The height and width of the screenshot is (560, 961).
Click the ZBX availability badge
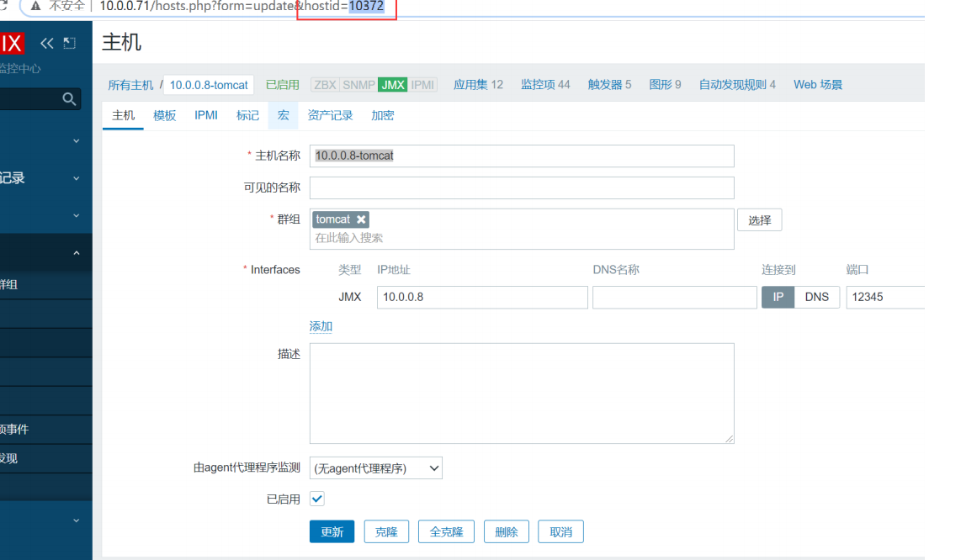point(325,85)
